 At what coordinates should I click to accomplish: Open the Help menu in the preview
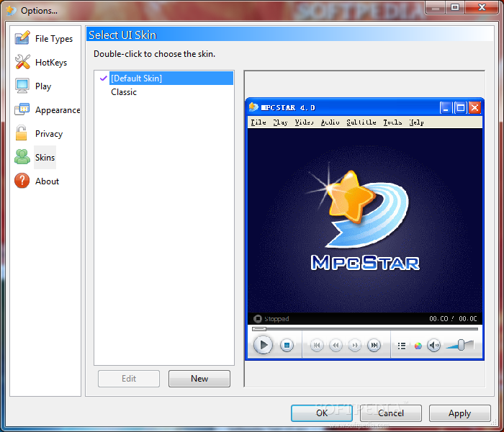point(417,122)
